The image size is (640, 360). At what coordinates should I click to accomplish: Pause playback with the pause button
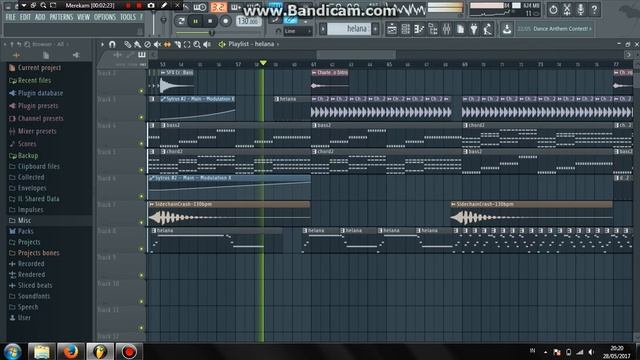pos(196,21)
